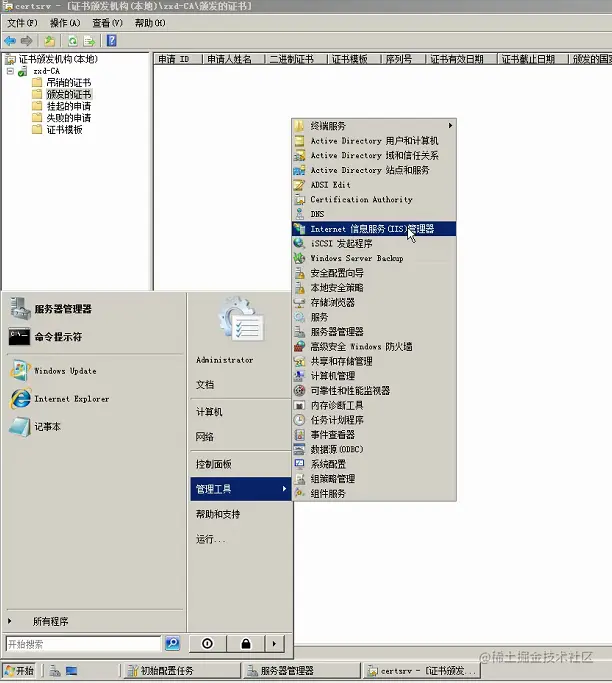Open 可靠性和性能监视器
This screenshot has width=612, height=683.
(374, 391)
